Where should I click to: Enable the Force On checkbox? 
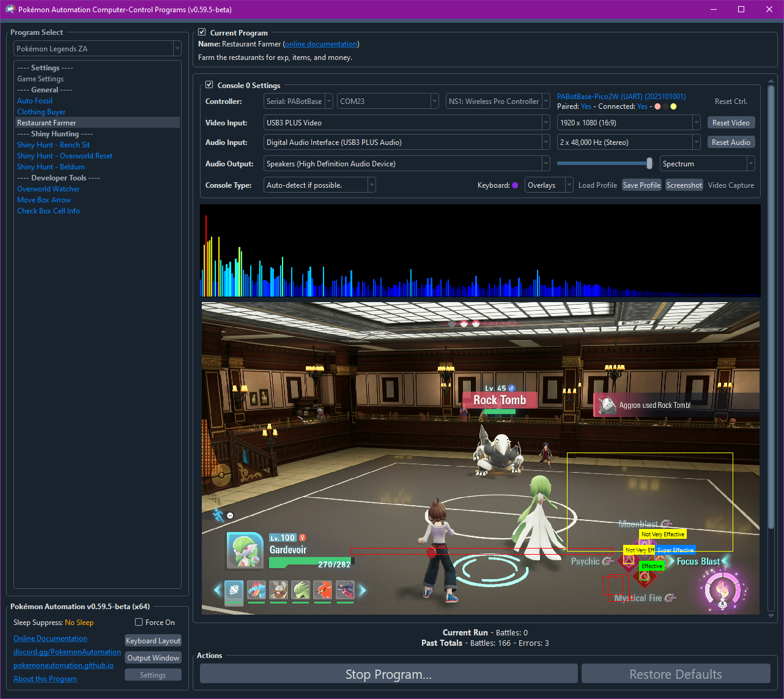click(x=139, y=623)
